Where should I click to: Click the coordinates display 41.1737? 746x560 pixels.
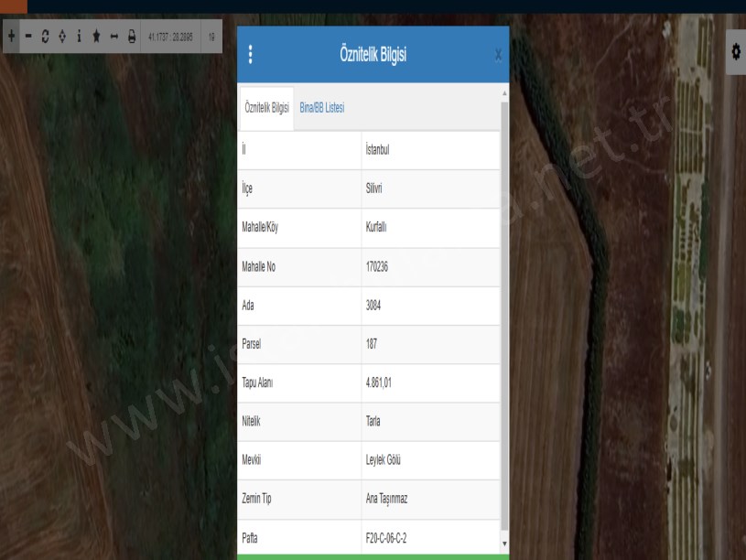(169, 37)
